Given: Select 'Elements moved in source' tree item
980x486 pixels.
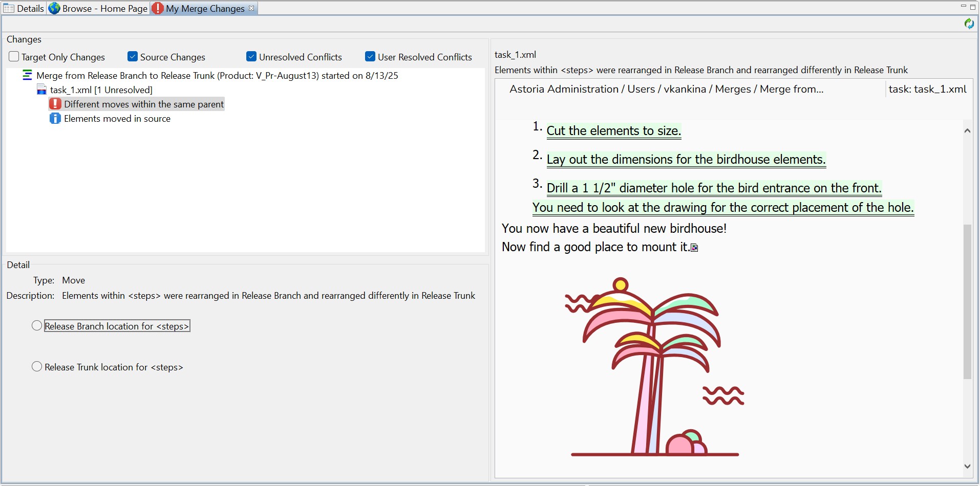Looking at the screenshot, I should [117, 119].
